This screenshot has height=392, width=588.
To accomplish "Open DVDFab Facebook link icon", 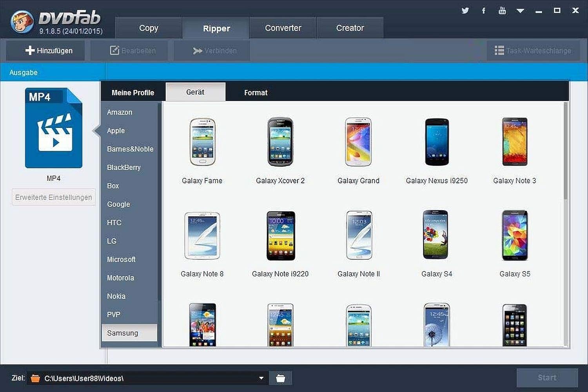I will 484,11.
